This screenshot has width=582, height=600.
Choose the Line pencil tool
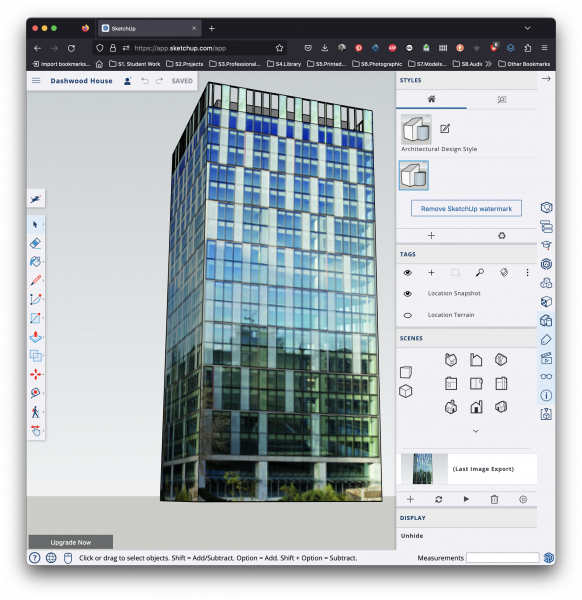[x=35, y=280]
